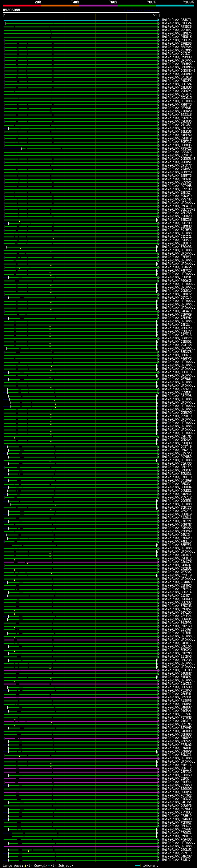Select hit label UniRef100_A4F8L7
The width and height of the screenshot is (197, 868).
click(176, 643)
